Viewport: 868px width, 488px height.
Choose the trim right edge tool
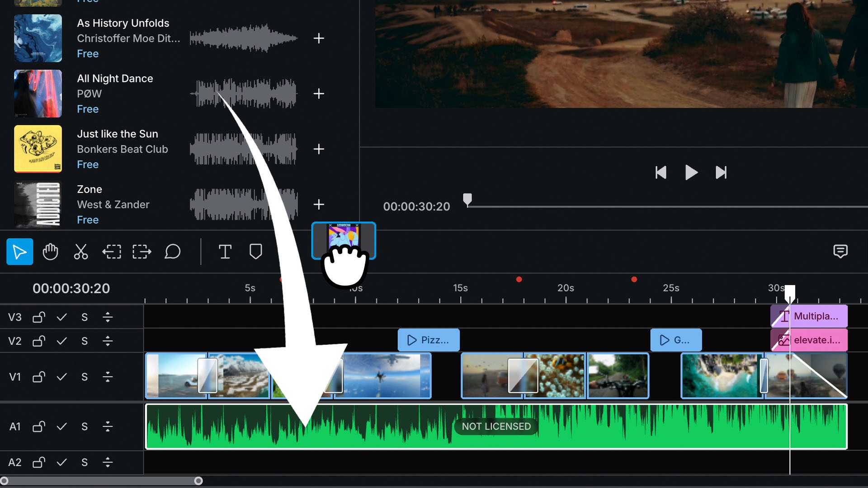tap(142, 252)
